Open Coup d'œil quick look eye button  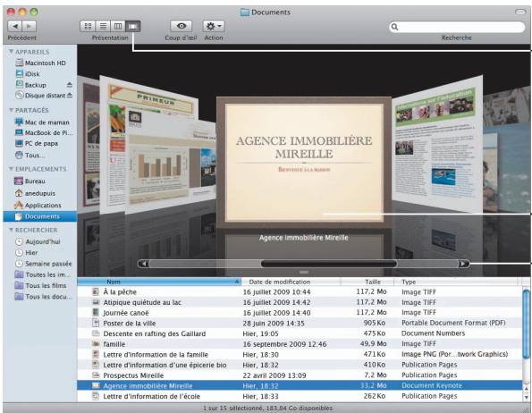point(182,26)
